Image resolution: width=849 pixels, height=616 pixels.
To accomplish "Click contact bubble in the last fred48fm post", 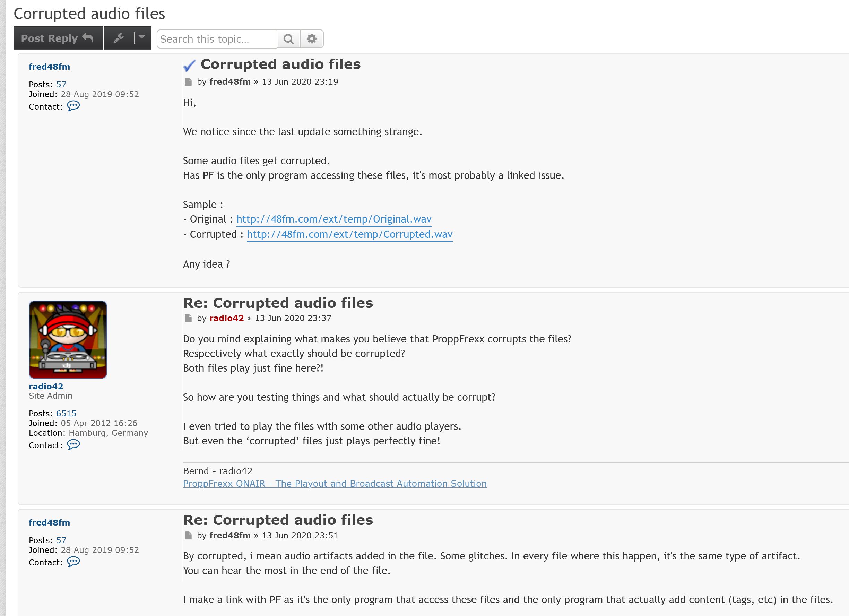I will (x=73, y=562).
